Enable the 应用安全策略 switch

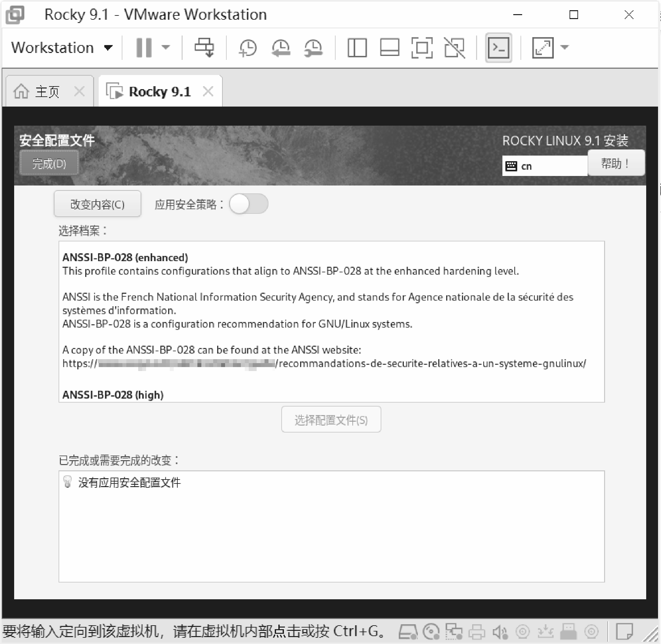coord(249,204)
